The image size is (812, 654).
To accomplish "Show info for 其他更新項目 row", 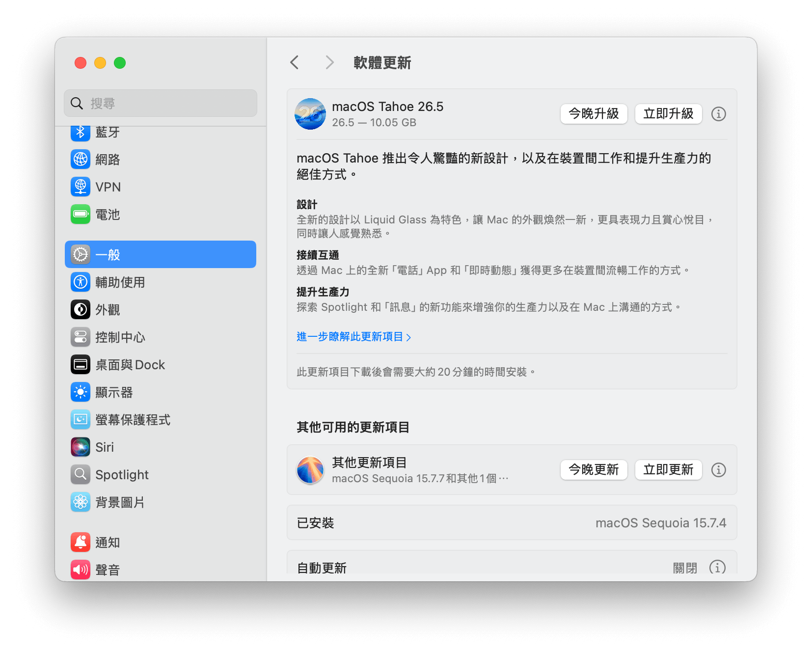I will pos(719,470).
